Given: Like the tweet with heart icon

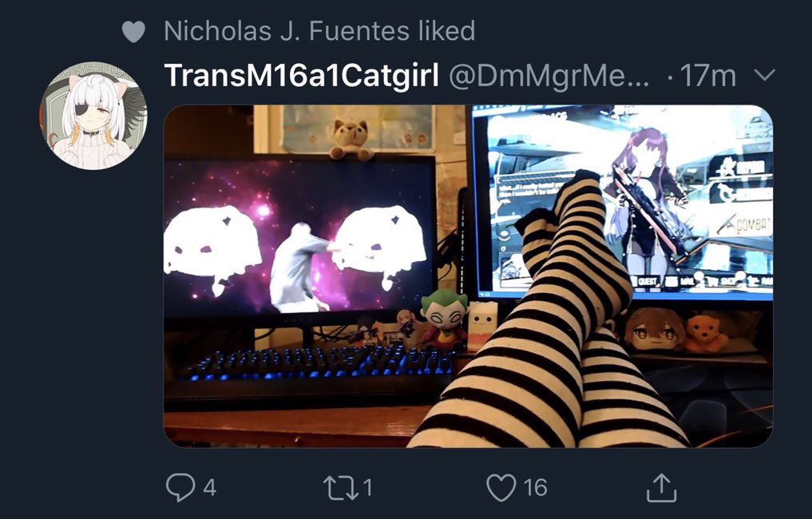Looking at the screenshot, I should [501, 487].
